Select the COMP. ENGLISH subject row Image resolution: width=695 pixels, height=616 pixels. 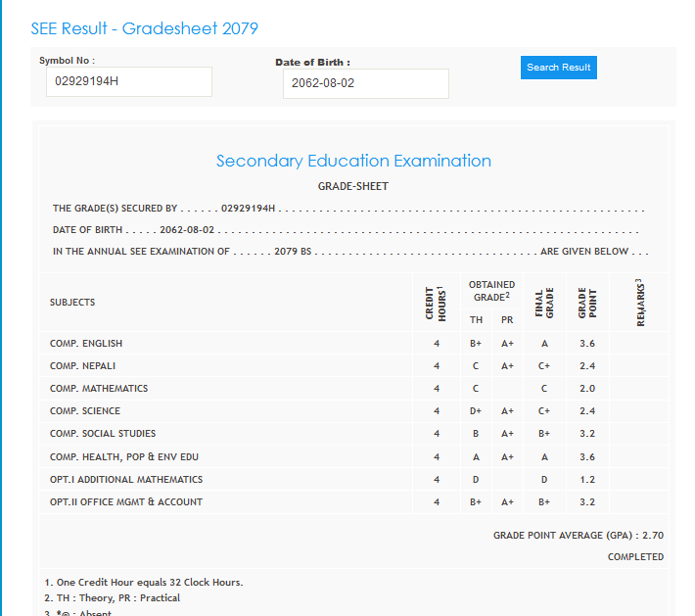[86, 344]
